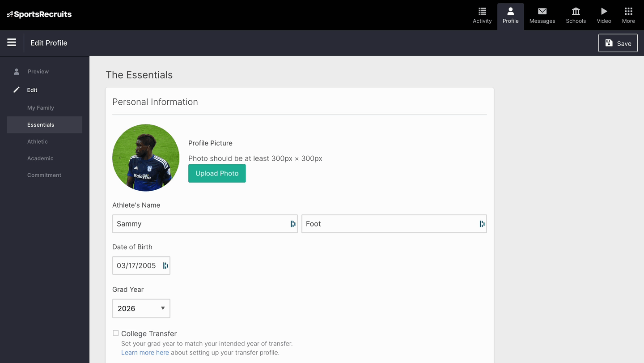Click autofill icon in Date of Birth field
Screen dimensions: 644x363
point(165,265)
